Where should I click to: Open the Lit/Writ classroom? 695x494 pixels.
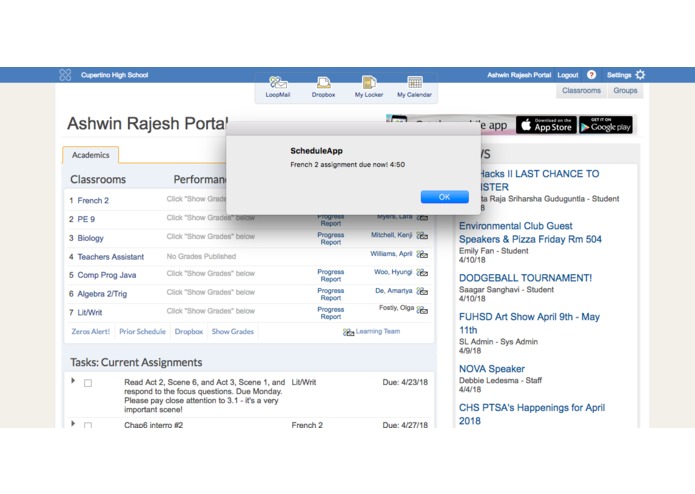pos(90,312)
